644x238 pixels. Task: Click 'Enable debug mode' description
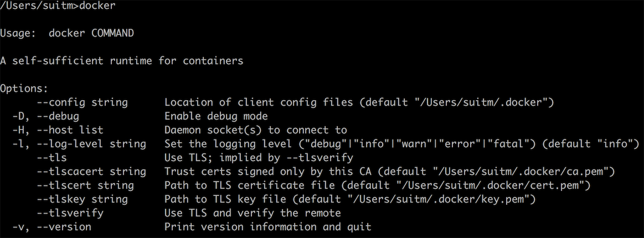(216, 117)
